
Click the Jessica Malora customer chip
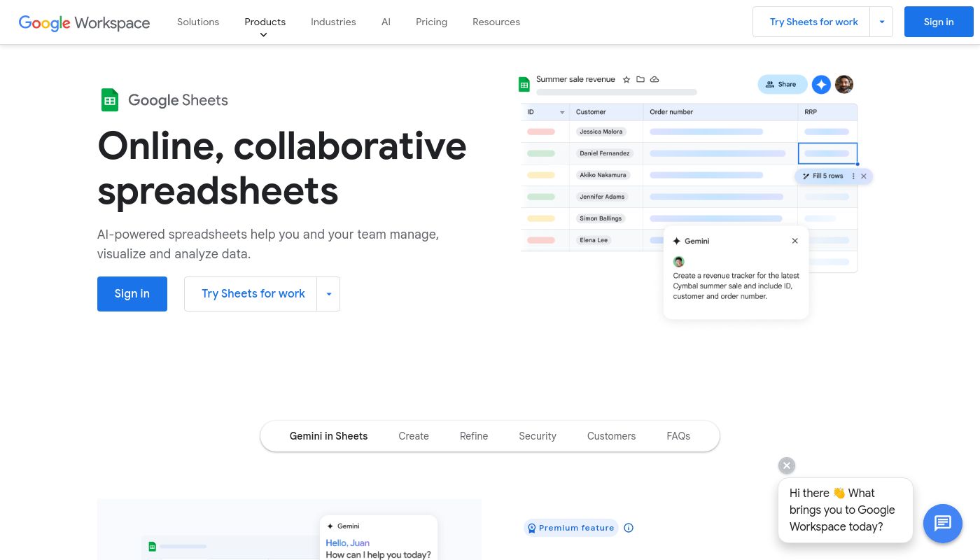point(601,132)
